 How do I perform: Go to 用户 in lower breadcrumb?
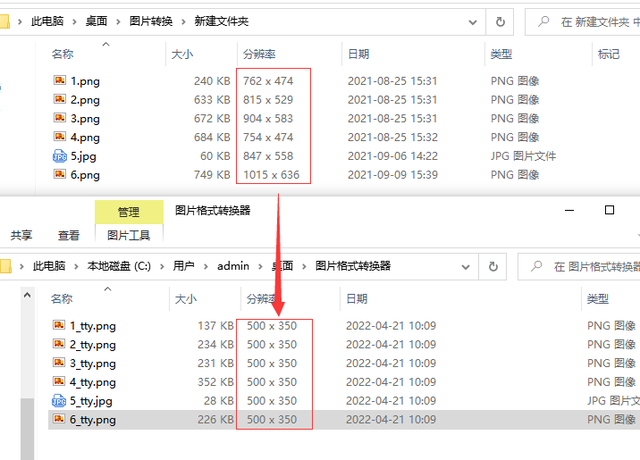pos(184,266)
